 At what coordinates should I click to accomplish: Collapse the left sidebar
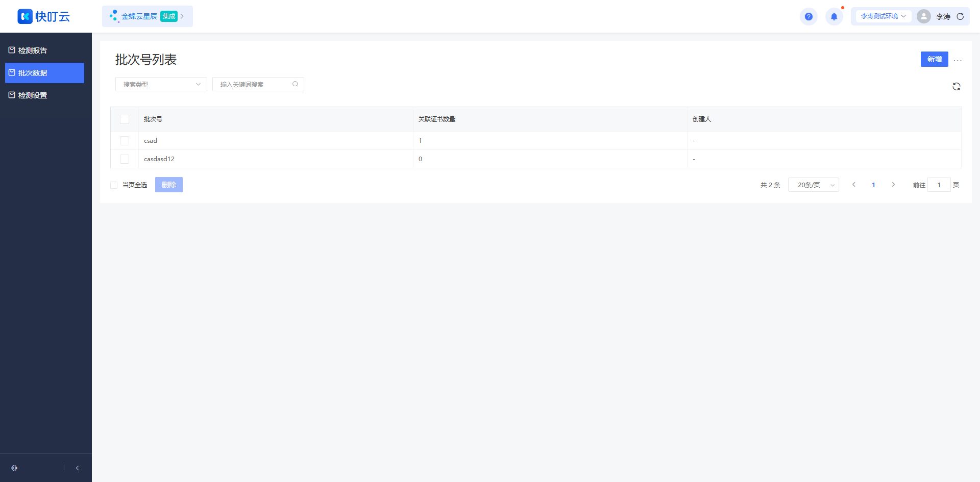pyautogui.click(x=78, y=468)
